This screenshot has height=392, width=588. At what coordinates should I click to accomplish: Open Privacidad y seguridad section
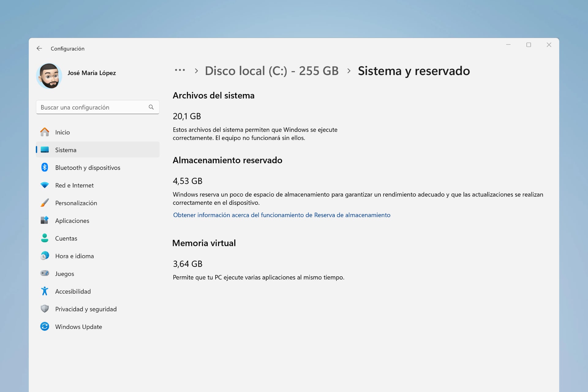pyautogui.click(x=86, y=309)
